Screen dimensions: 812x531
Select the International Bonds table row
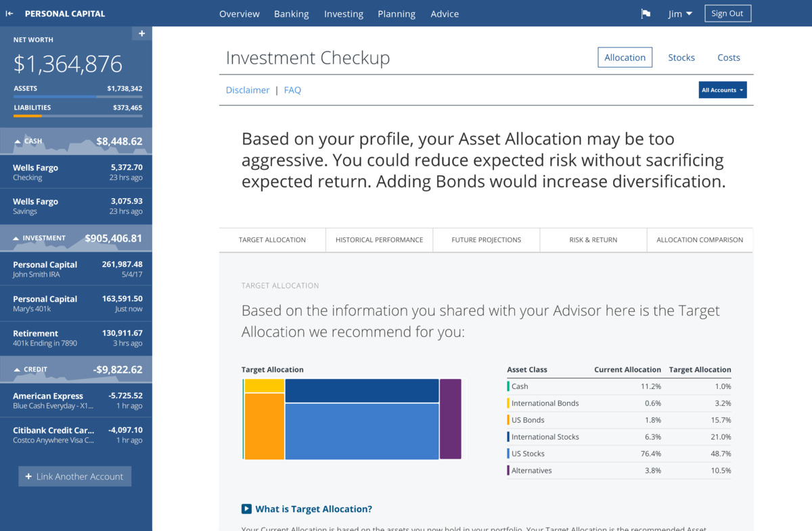click(x=619, y=403)
